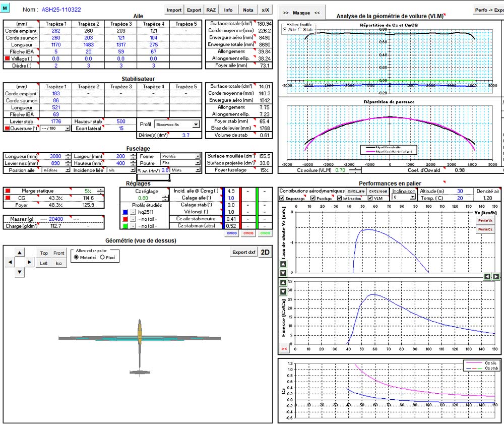Shift speed axis with green right arrow
This screenshot has height=429, width=504.
pyautogui.click(x=496, y=277)
